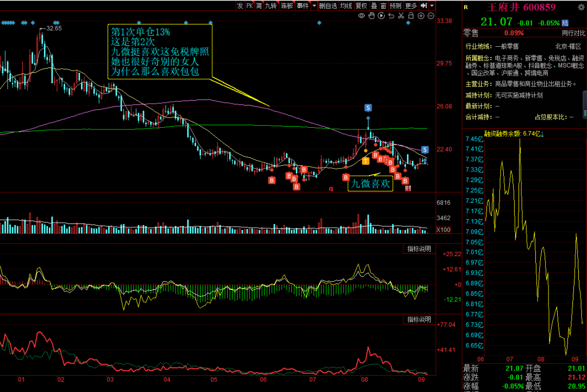Click the side panel scrollbar
The image size is (587, 392).
585,105
